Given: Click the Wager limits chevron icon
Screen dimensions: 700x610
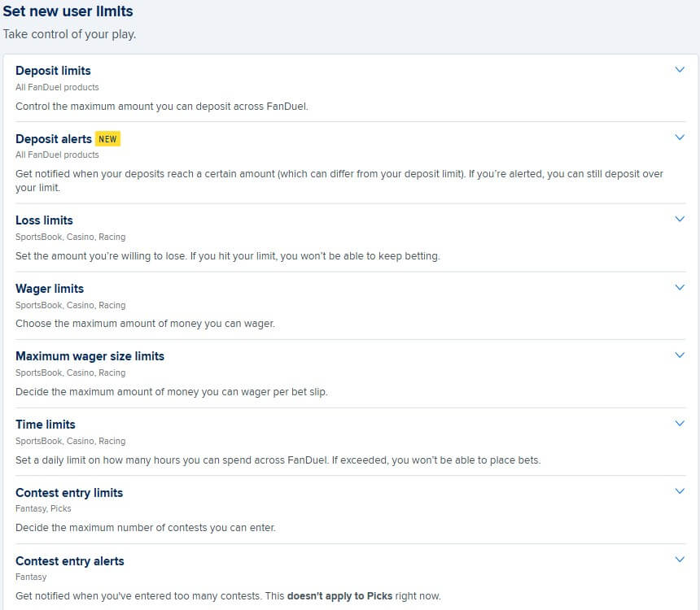Looking at the screenshot, I should pyautogui.click(x=680, y=288).
